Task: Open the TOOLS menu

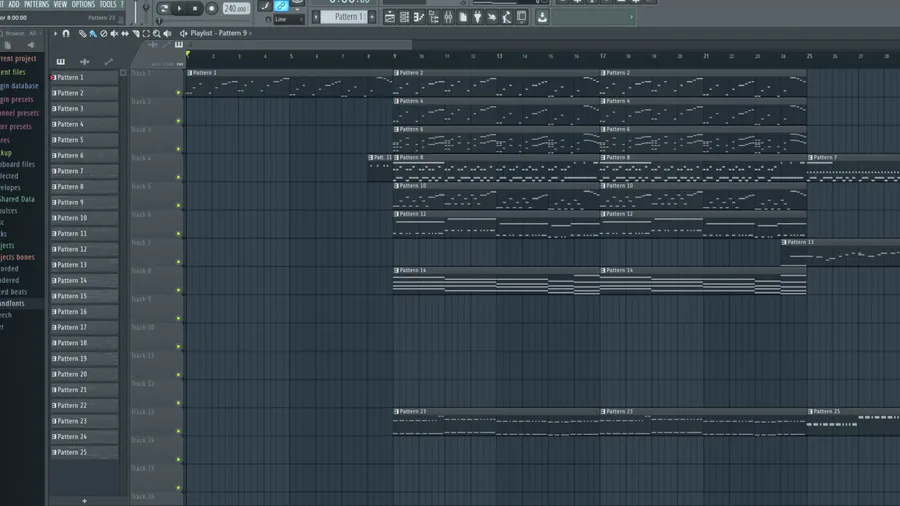Action: (107, 4)
